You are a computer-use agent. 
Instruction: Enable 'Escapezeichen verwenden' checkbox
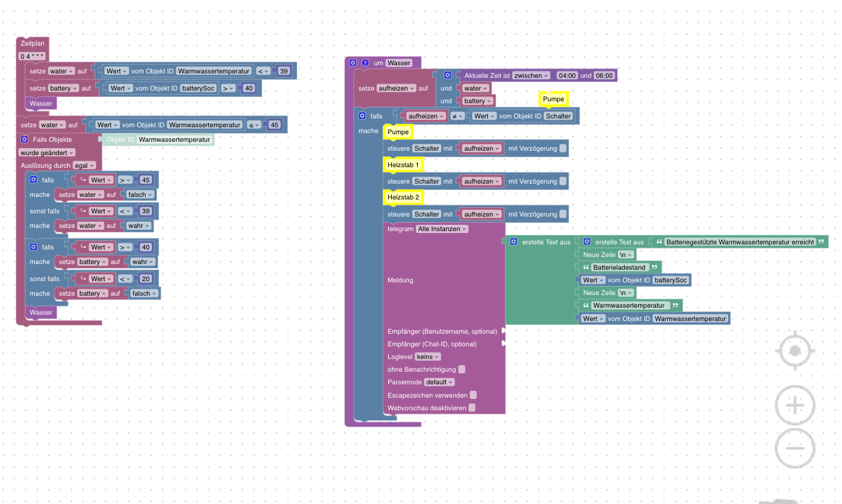(473, 395)
